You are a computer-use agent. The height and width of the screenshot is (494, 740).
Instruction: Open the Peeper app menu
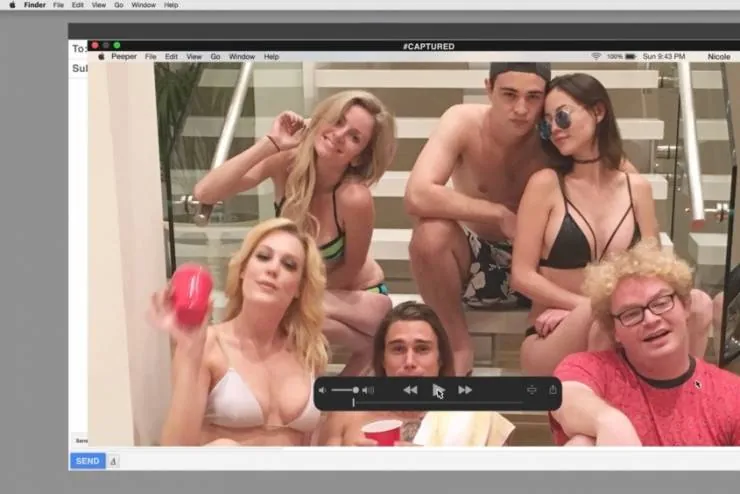(124, 57)
